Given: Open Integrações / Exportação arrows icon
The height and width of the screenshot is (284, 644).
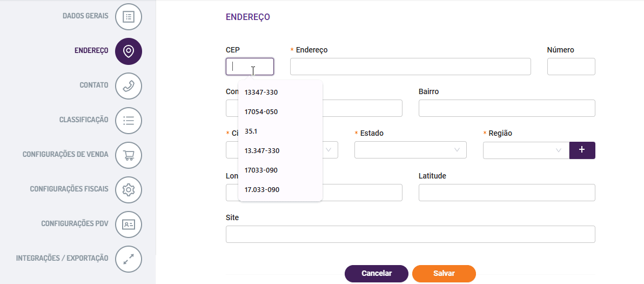Looking at the screenshot, I should 129,259.
